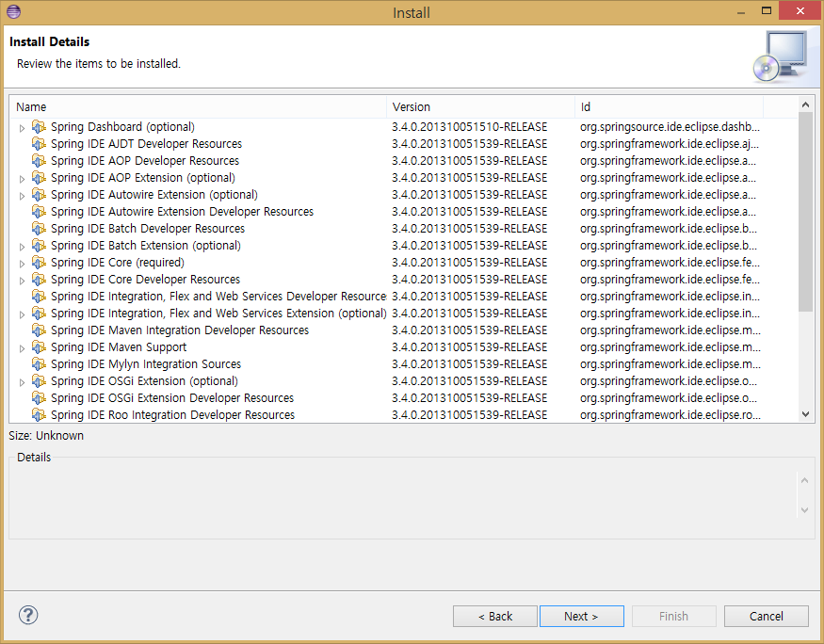Image resolution: width=824 pixels, height=644 pixels.
Task: Click the Spring IDE OSGi Extension (optional) icon
Action: point(39,380)
